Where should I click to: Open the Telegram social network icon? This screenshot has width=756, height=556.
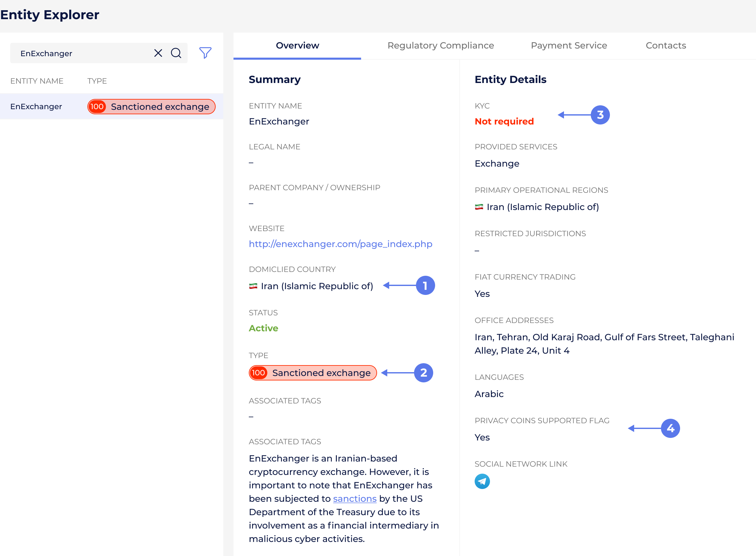tap(482, 481)
